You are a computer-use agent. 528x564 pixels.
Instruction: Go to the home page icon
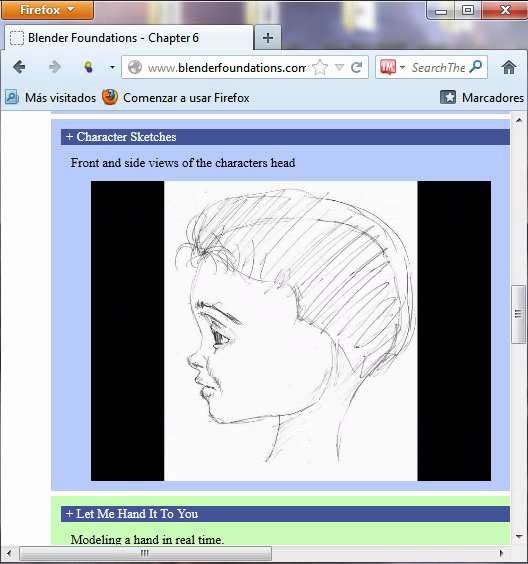509,67
